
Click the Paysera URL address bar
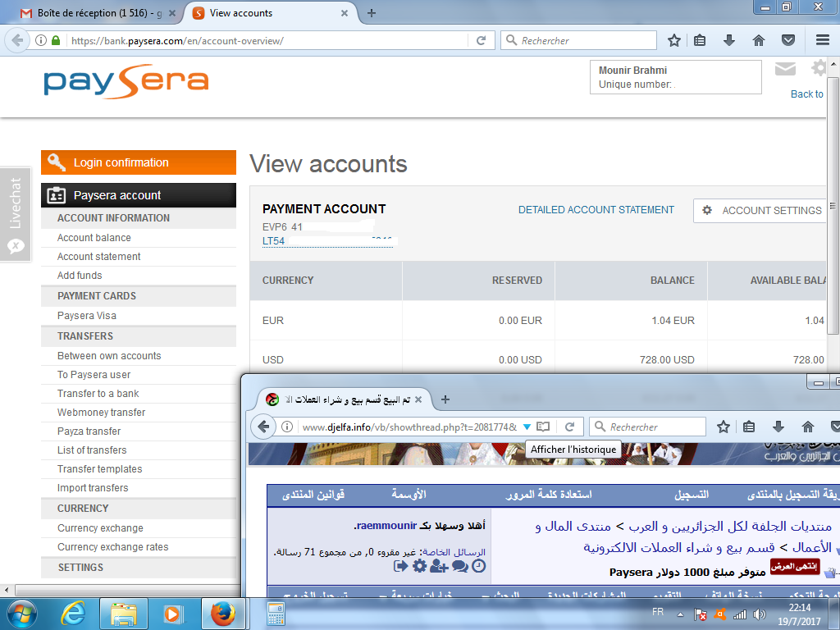268,40
